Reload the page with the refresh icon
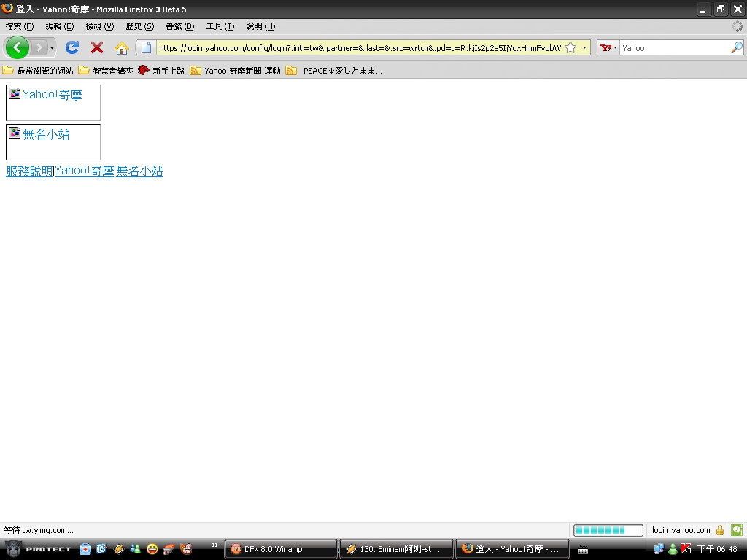747x560 pixels. coord(71,47)
